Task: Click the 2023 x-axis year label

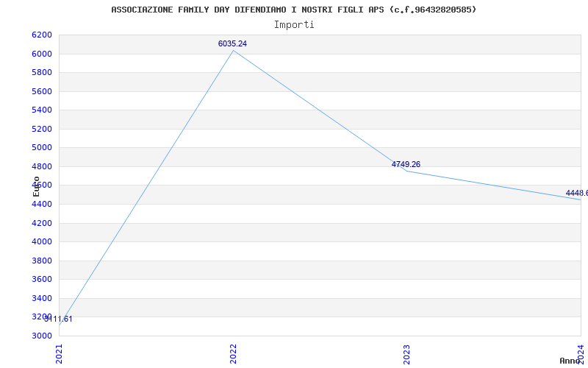Action: [x=407, y=354]
